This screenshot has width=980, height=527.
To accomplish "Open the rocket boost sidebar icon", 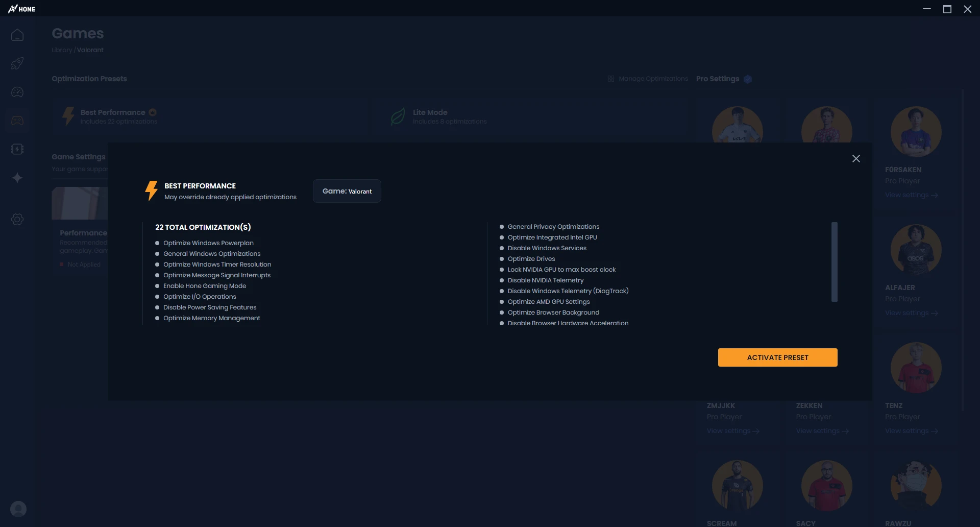I will [x=17, y=64].
